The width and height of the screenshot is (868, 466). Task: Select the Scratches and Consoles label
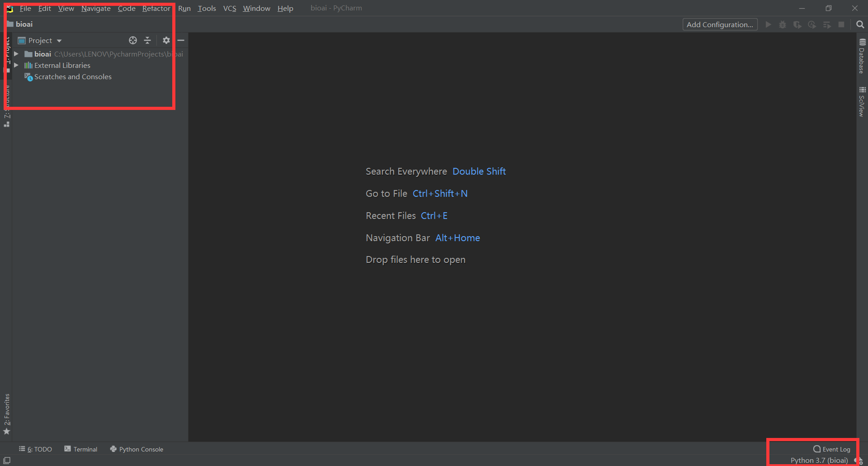tap(73, 77)
